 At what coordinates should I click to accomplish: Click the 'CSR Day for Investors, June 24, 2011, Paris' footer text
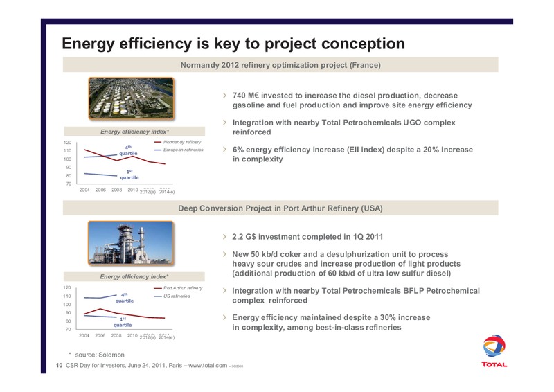point(124,366)
